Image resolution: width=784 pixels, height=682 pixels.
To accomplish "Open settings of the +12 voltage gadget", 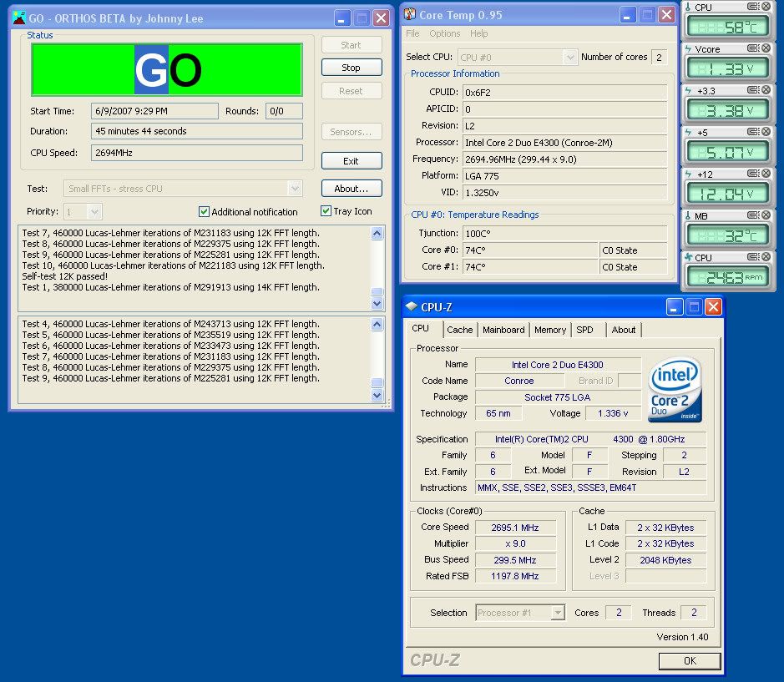I will pyautogui.click(x=753, y=173).
